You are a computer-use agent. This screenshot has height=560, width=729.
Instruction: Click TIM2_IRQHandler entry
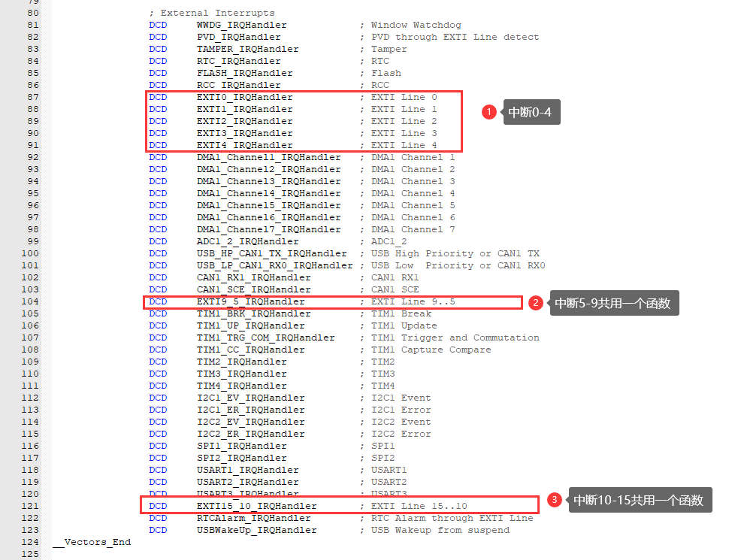coord(242,362)
